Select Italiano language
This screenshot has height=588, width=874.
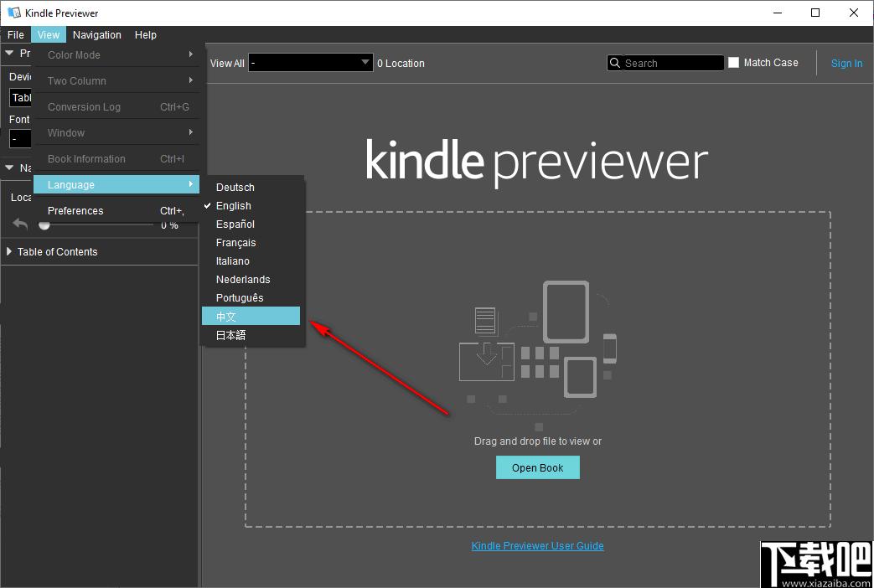coord(251,260)
